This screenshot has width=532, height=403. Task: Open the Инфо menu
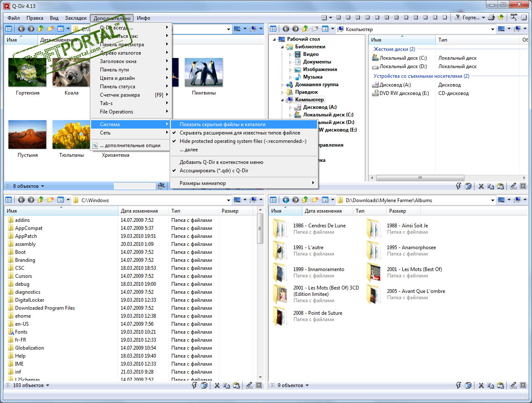tap(143, 18)
